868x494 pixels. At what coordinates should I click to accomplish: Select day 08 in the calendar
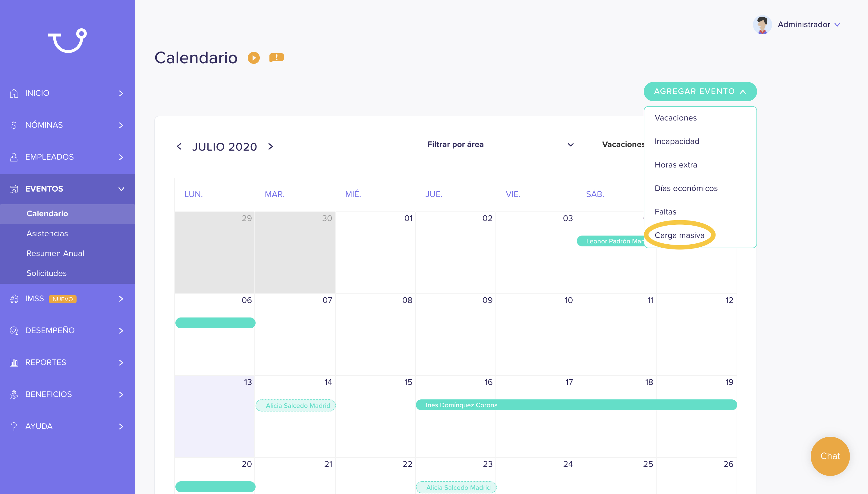[375, 335]
